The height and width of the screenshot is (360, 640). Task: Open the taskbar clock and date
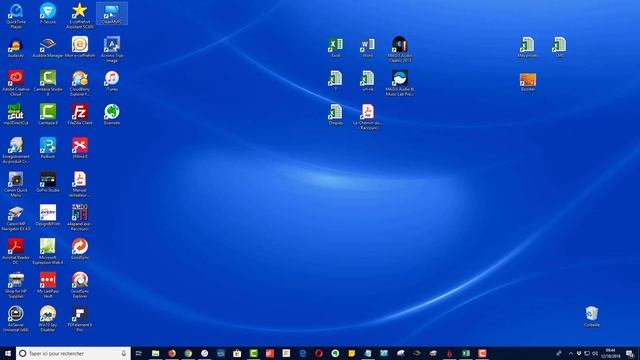click(611, 353)
